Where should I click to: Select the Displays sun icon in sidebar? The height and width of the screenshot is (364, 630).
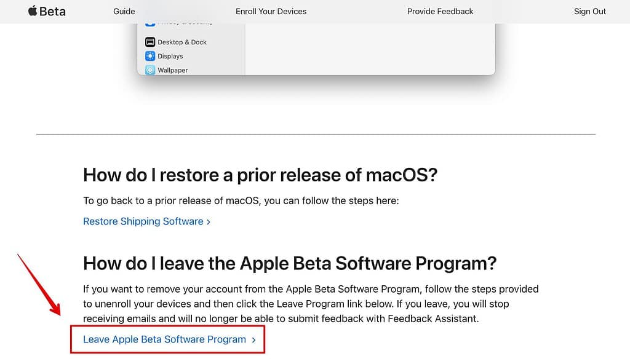pos(150,55)
